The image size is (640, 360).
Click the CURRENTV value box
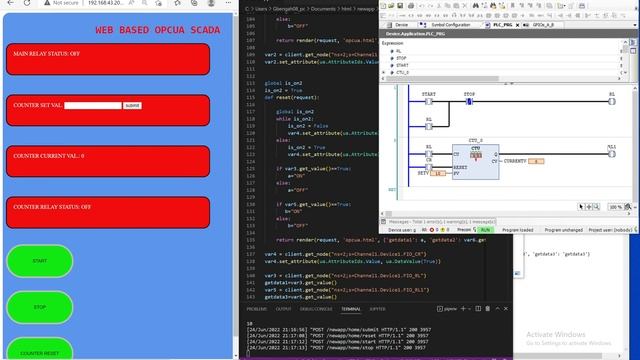[536, 161]
